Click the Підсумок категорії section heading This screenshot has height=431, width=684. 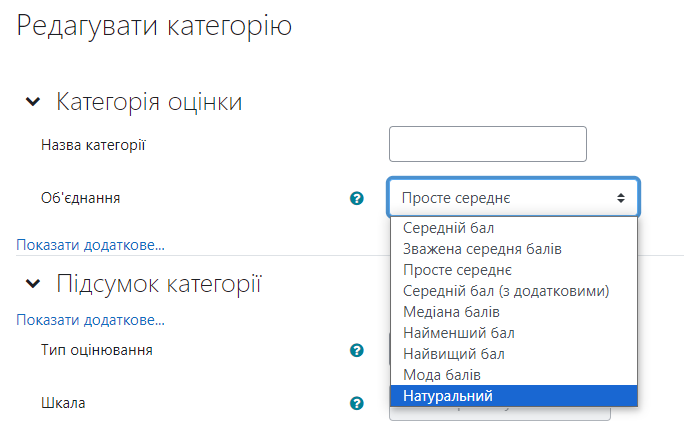(159, 284)
